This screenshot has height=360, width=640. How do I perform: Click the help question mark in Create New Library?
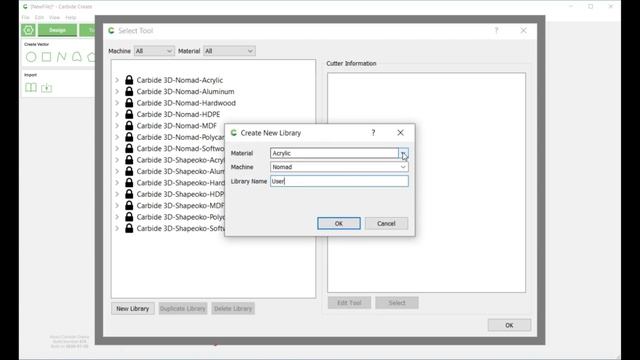point(373,133)
